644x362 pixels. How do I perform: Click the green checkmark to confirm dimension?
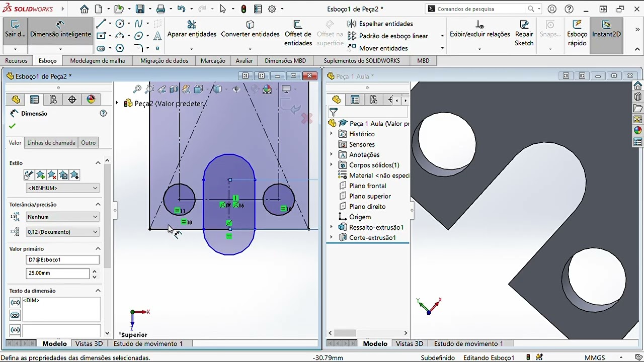coord(13,126)
